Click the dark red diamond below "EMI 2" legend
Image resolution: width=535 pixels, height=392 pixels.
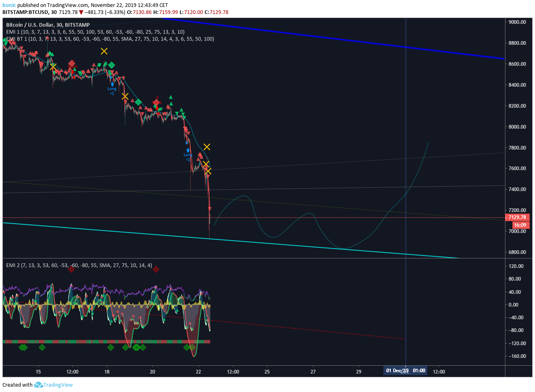coord(71,270)
